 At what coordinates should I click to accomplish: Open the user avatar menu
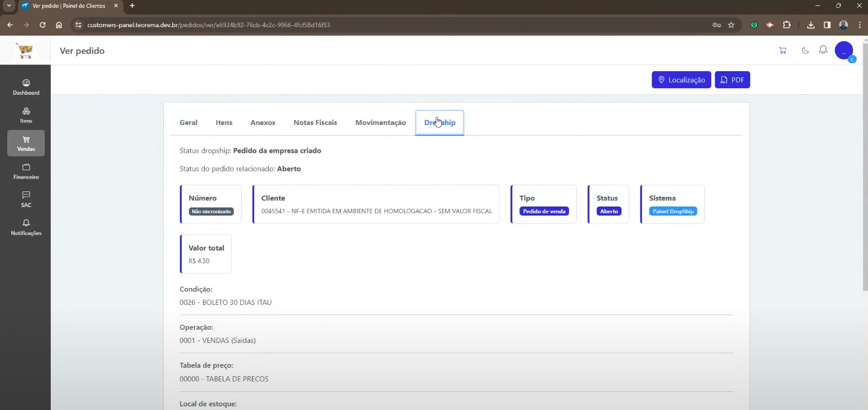pyautogui.click(x=844, y=51)
